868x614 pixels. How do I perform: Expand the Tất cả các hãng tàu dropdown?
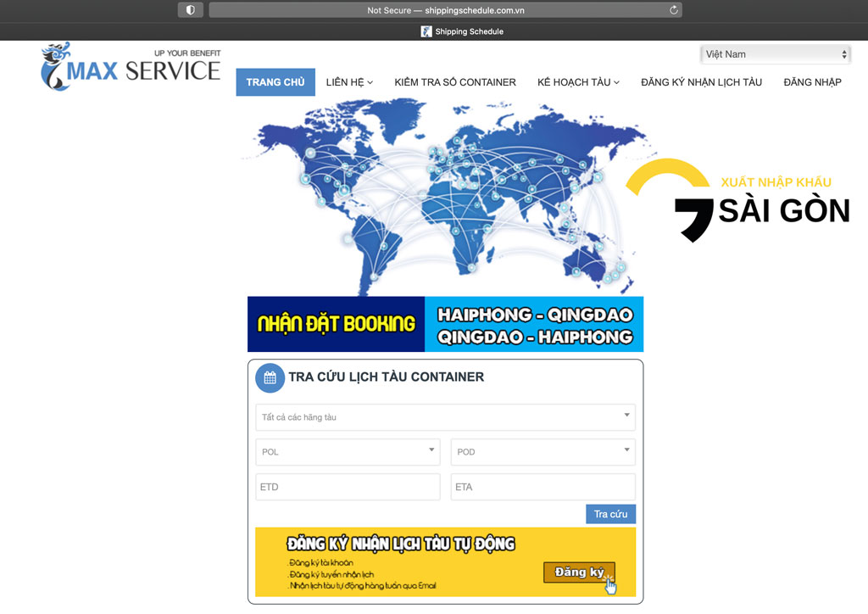[x=445, y=417]
